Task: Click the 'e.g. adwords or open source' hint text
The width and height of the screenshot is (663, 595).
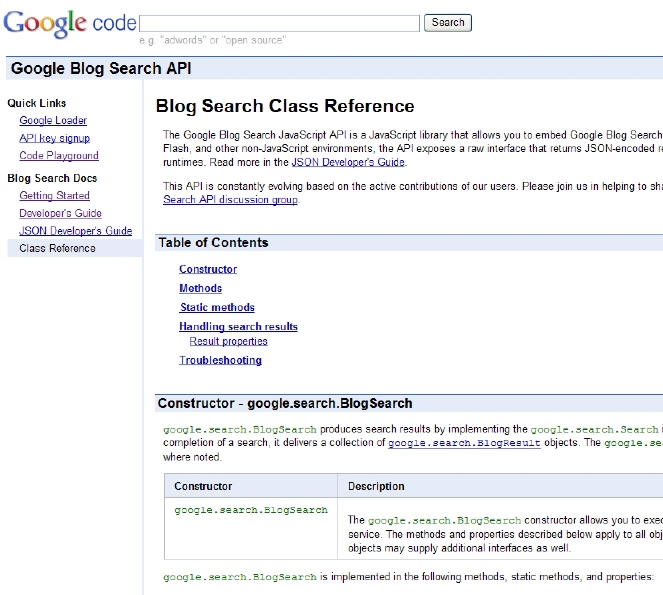Action: pyautogui.click(x=213, y=40)
